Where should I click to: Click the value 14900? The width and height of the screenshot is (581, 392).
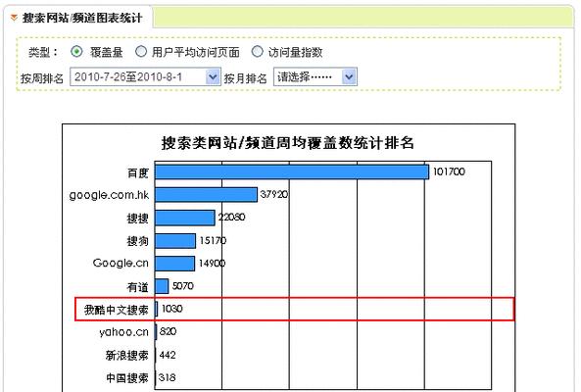pyautogui.click(x=212, y=263)
